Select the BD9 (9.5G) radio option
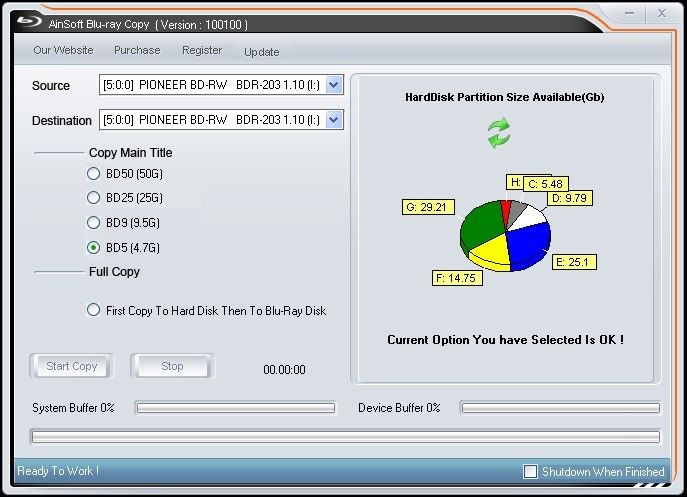The height and width of the screenshot is (497, 687). [x=93, y=223]
